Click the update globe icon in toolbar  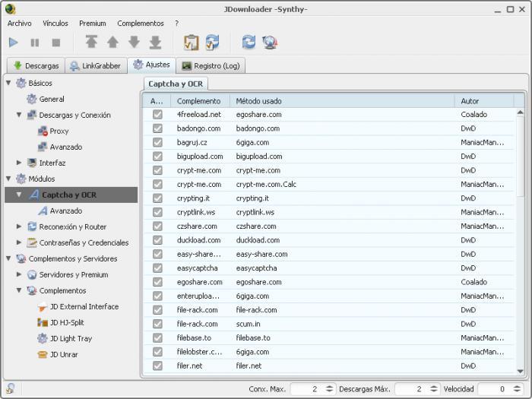[x=269, y=43]
